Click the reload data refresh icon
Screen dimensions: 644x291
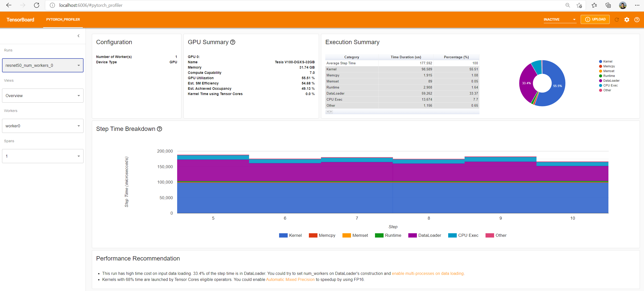[x=616, y=20]
